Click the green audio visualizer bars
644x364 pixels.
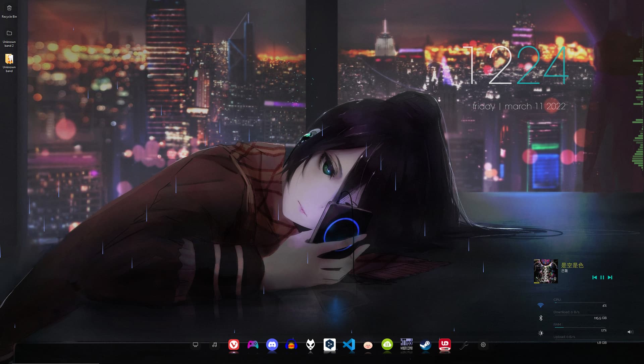[x=638, y=111]
